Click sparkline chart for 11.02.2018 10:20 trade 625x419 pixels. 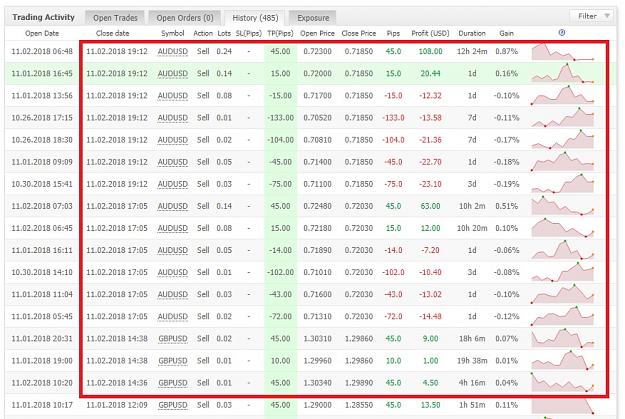562,382
